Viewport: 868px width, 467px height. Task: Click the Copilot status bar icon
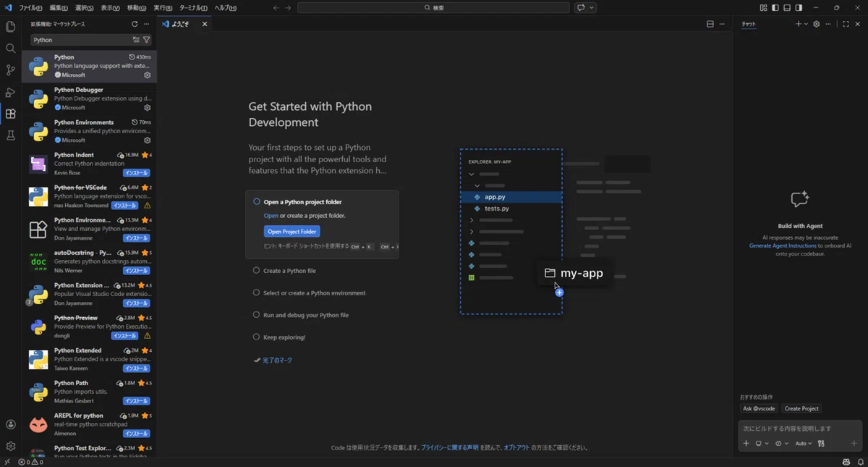coord(846,462)
